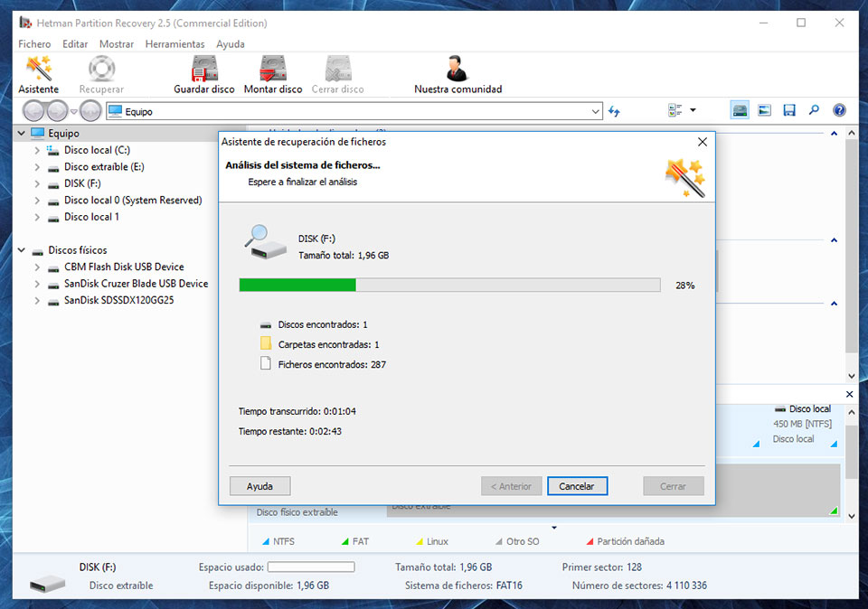
Task: Open the Fichero menu
Action: click(x=34, y=44)
